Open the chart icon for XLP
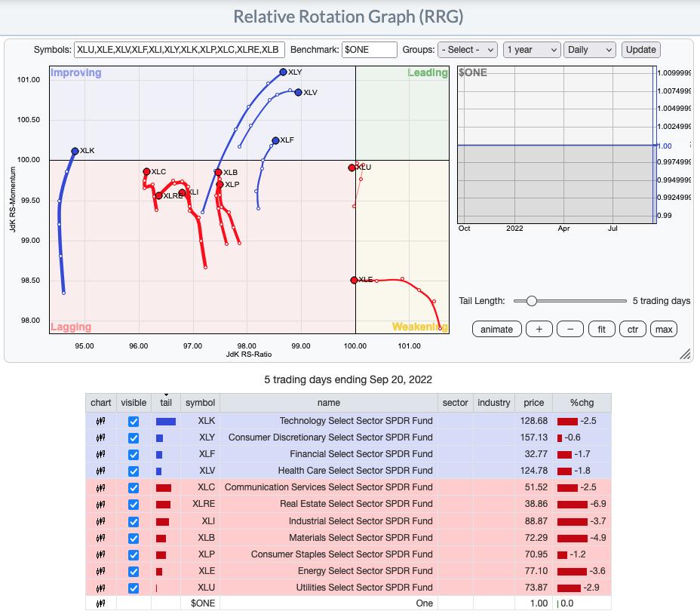 click(101, 554)
